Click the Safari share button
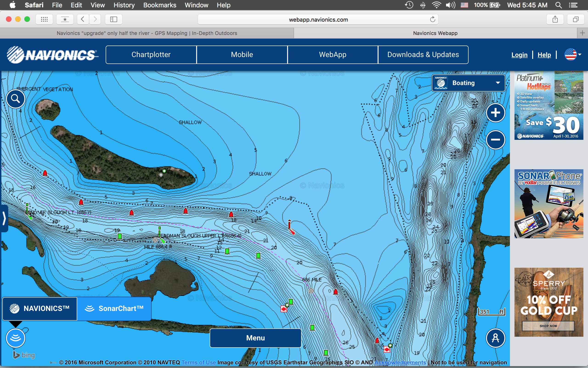 tap(555, 19)
